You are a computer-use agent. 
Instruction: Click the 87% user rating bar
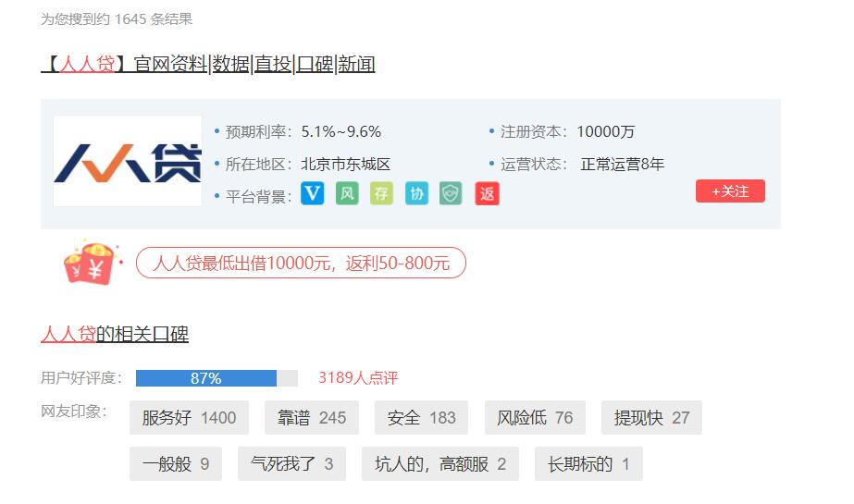[x=217, y=378]
